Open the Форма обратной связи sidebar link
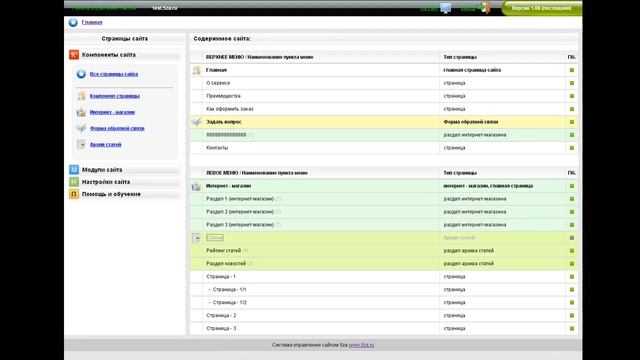Screen dimensions: 640x360 pyautogui.click(x=117, y=128)
